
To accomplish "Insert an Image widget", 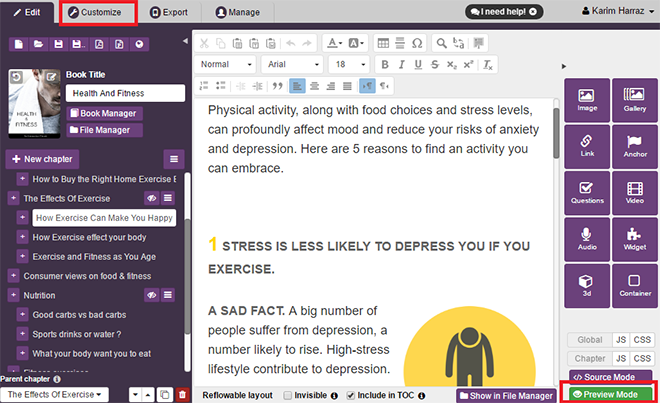I will coord(587,102).
